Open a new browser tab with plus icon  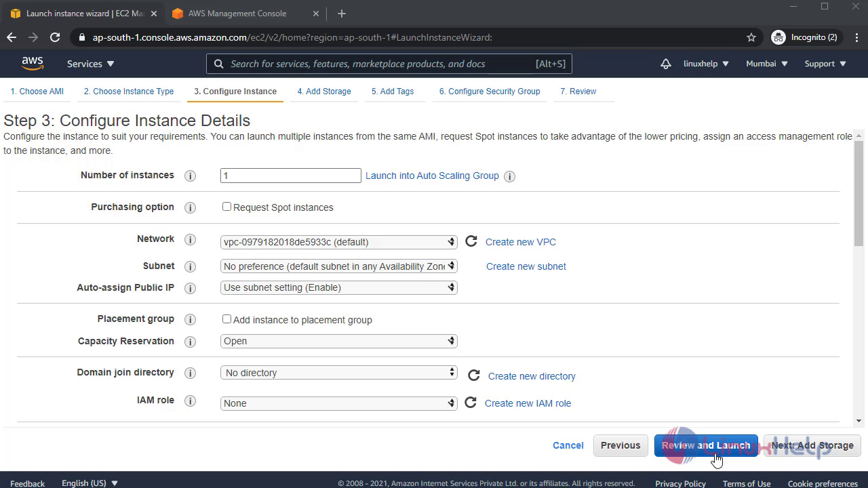(x=342, y=14)
